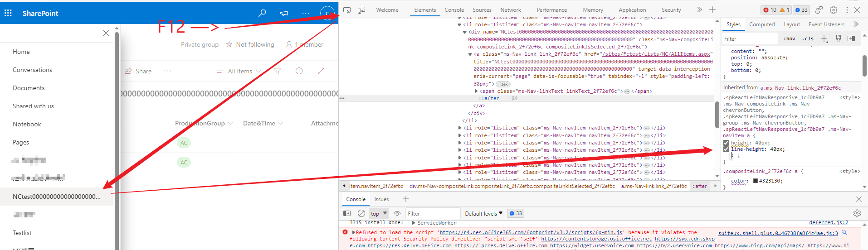This screenshot has height=250, width=868.
Task: Open the SharePoint app launcher waffle
Action: tap(8, 13)
